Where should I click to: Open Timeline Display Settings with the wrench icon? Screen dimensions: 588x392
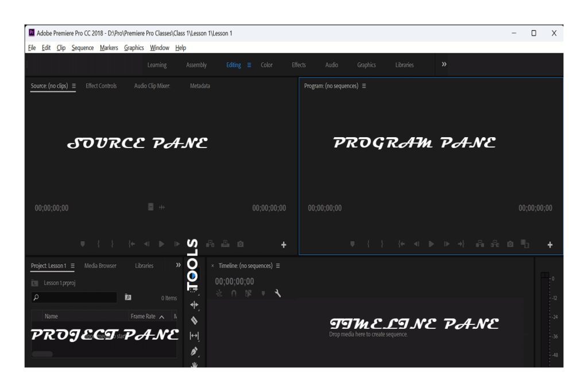277,293
